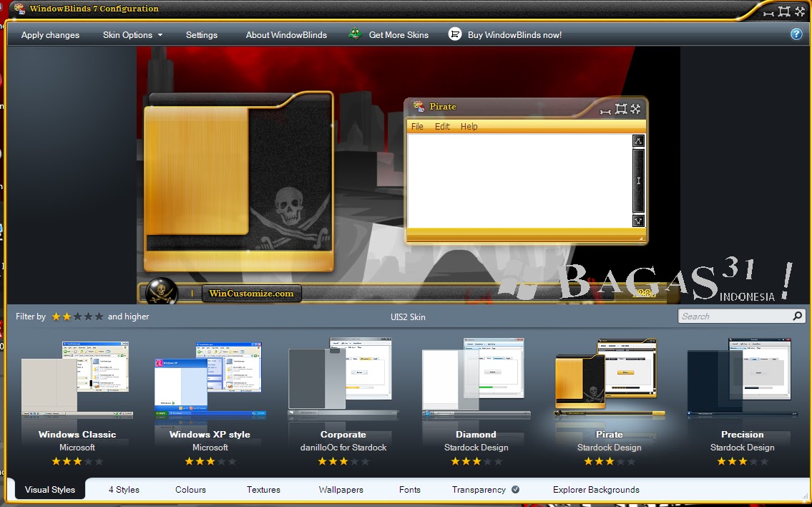Open the Edit menu in the Pirate preview
Image resolution: width=812 pixels, height=507 pixels.
[442, 126]
